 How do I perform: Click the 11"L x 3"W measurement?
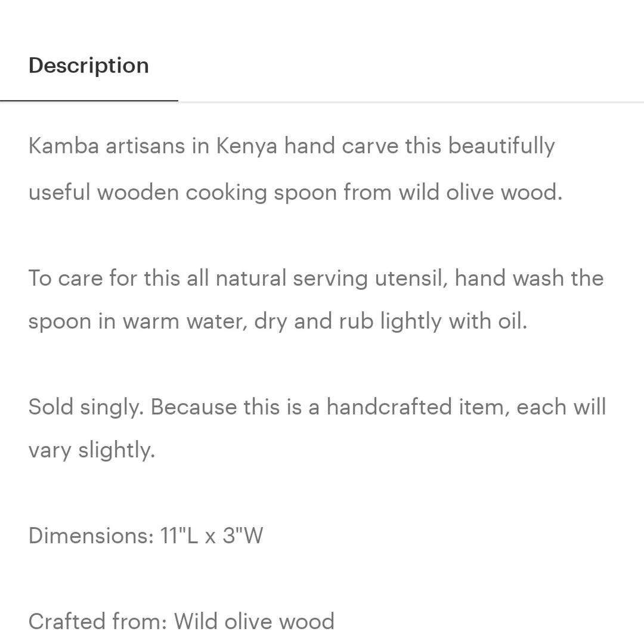[x=212, y=535]
